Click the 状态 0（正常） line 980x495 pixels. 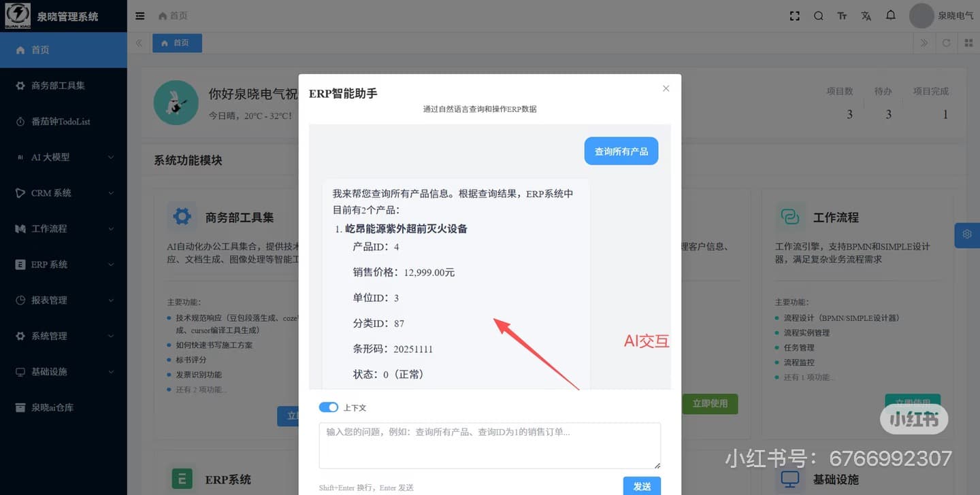[389, 374]
